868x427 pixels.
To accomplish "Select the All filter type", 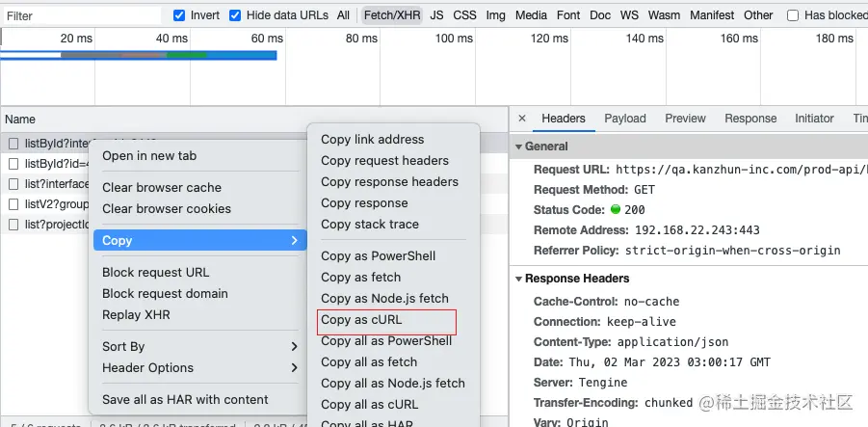I will pos(343,15).
